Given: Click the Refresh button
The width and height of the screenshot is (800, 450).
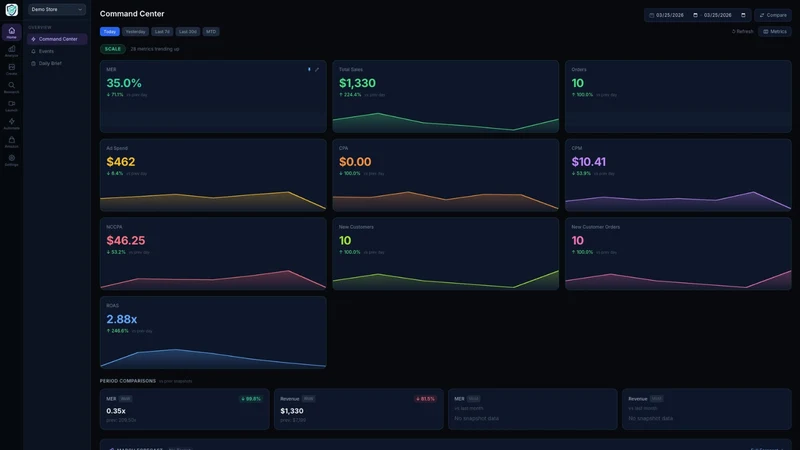Looking at the screenshot, I should [742, 32].
